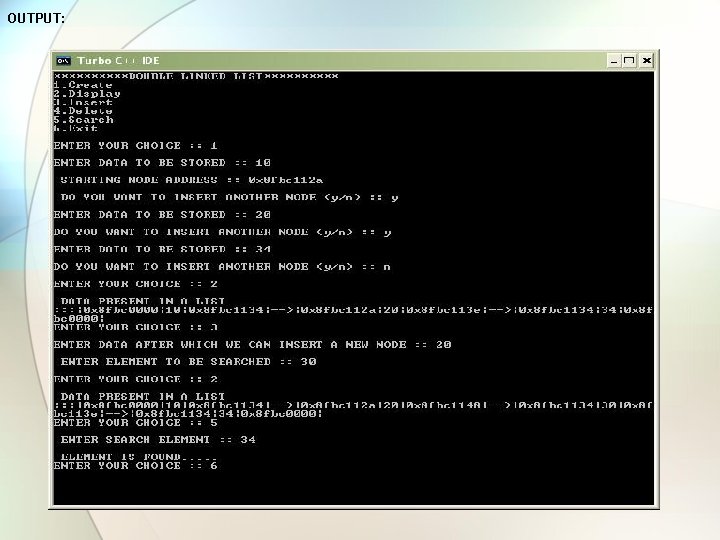The height and width of the screenshot is (540, 720).
Task: Click 'ENTER DATA TO BE STORED :: 34'
Action: pos(162,249)
